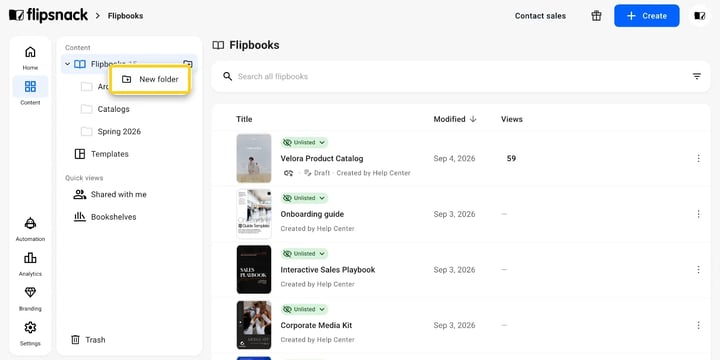This screenshot has width=720, height=360.
Task: Click the 59 views value
Action: pyautogui.click(x=511, y=158)
